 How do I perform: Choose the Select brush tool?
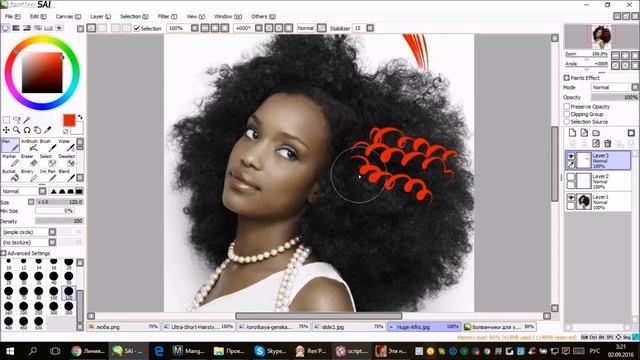[x=48, y=161]
